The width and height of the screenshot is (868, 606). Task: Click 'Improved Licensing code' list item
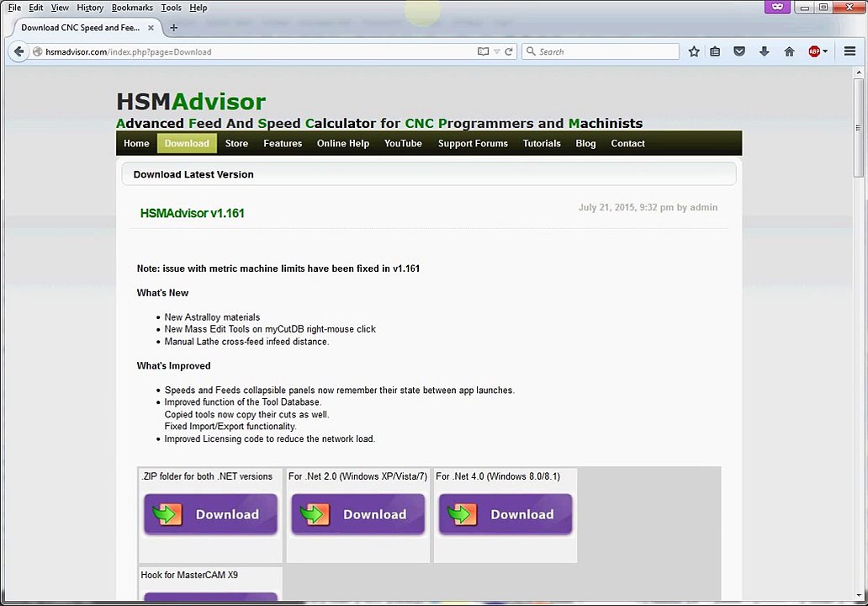[x=270, y=439]
